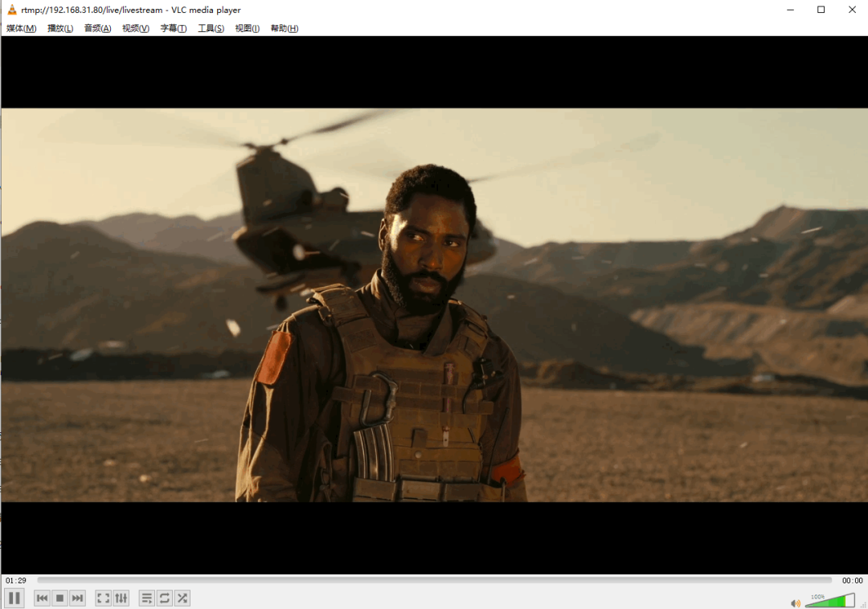Open the 播放(L) menu
This screenshot has width=868, height=609.
point(60,28)
